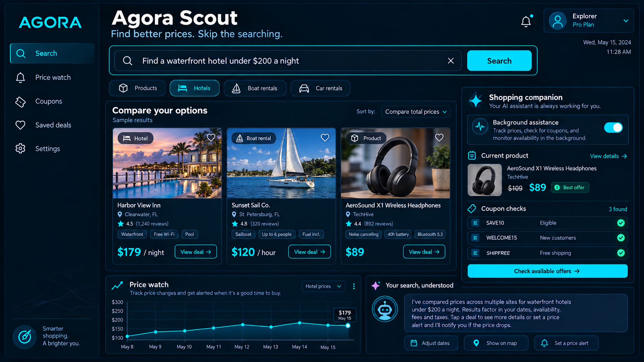Switch to the Car rentals tab
This screenshot has height=362, width=644.
tap(320, 88)
